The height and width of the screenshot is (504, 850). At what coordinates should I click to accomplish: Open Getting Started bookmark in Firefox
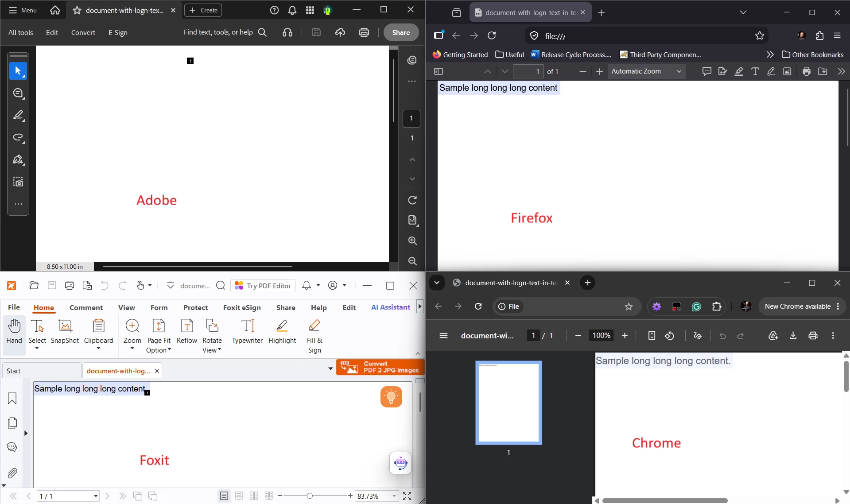point(460,54)
